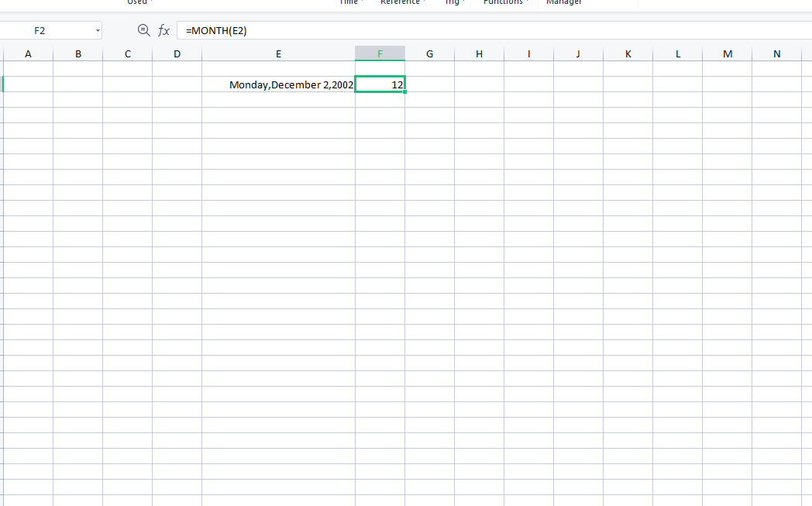
Task: Open the Functions menu in the ribbon
Action: [505, 2]
